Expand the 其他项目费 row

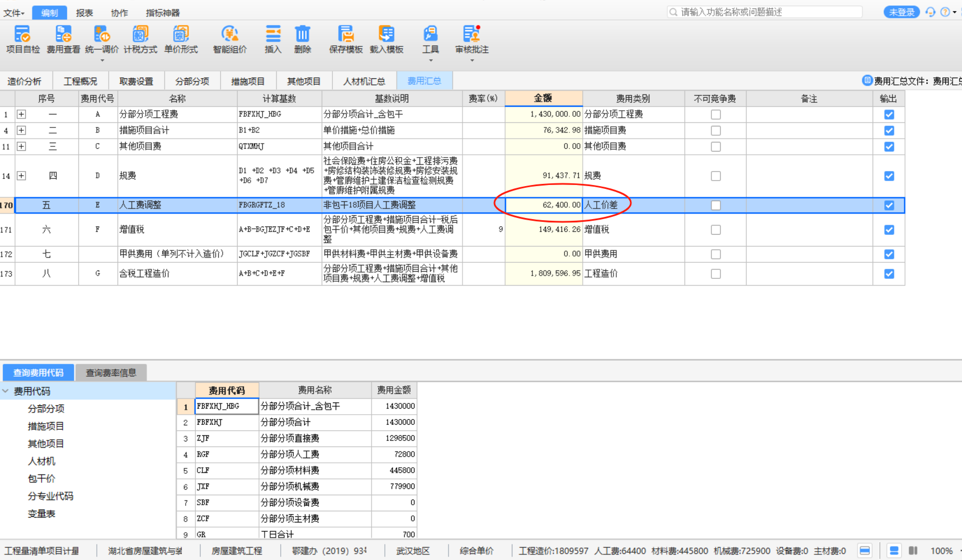point(21,147)
